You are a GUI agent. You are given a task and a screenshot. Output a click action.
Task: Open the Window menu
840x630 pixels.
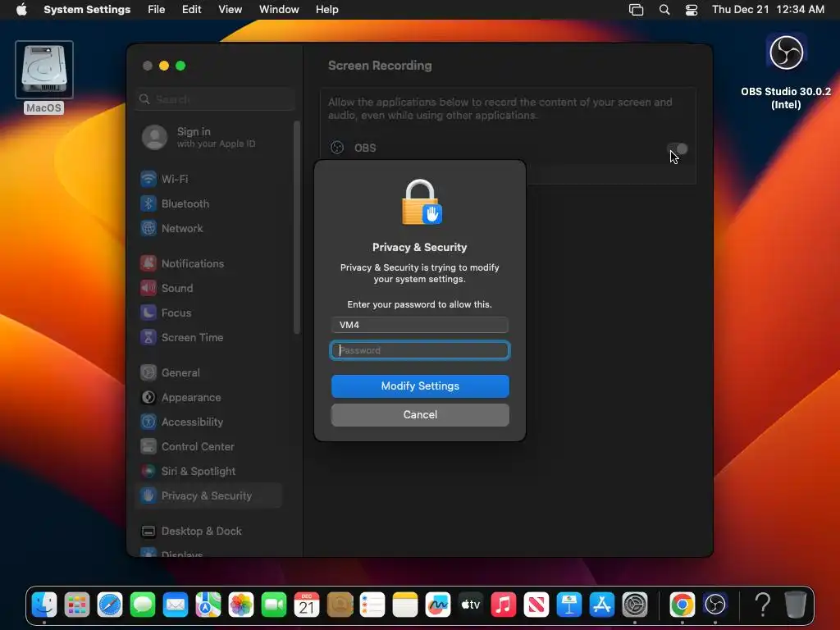click(x=279, y=10)
